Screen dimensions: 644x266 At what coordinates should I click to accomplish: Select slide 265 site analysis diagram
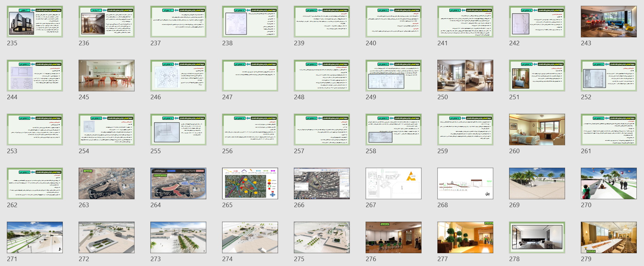(x=250, y=183)
